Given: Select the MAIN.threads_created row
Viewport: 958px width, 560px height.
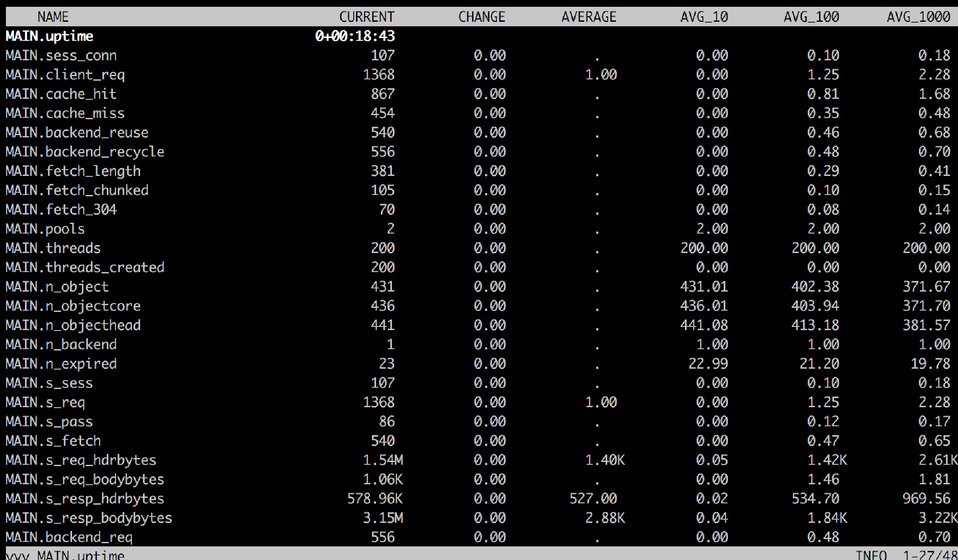Looking at the screenshot, I should tap(479, 268).
